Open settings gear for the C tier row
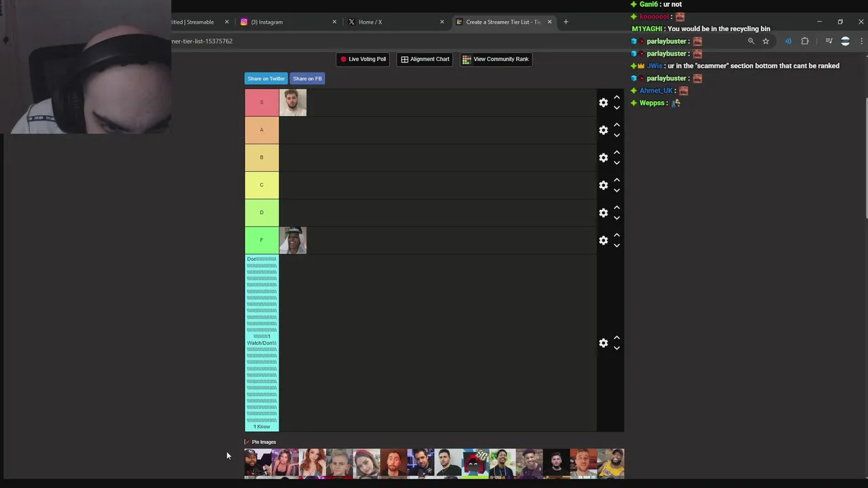The height and width of the screenshot is (488, 868). coord(604,185)
